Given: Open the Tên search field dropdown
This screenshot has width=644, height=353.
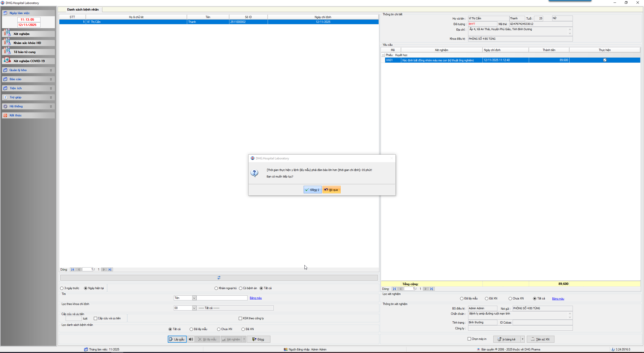Looking at the screenshot, I should coord(194,298).
